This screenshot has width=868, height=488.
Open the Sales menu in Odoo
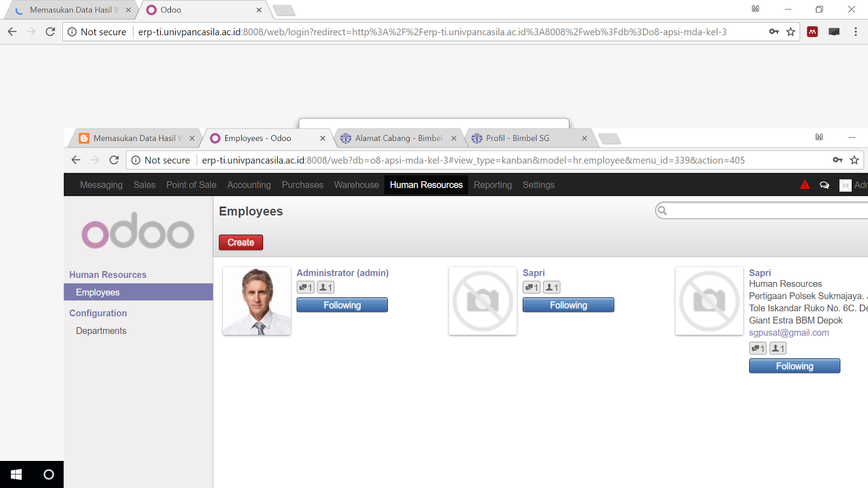pos(144,185)
